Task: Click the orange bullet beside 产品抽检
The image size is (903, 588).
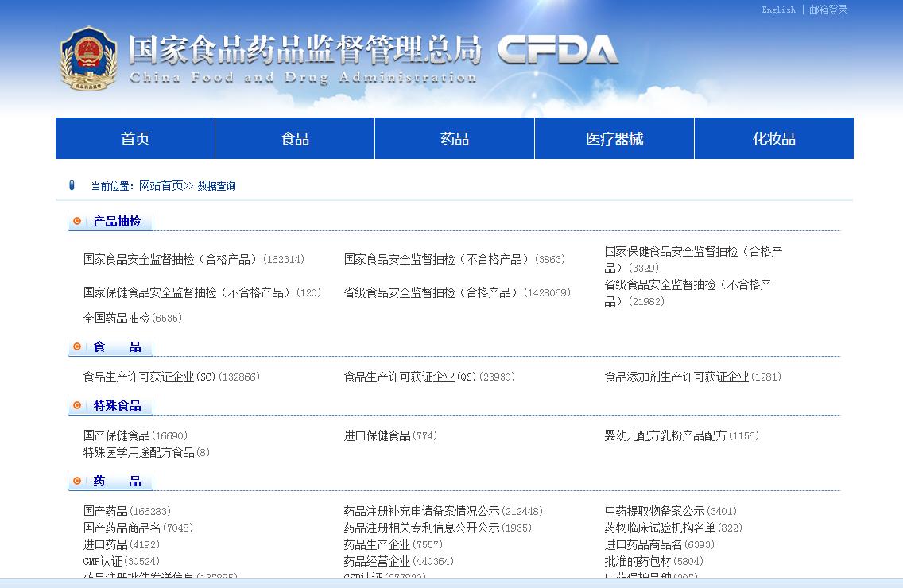Action: pos(77,221)
